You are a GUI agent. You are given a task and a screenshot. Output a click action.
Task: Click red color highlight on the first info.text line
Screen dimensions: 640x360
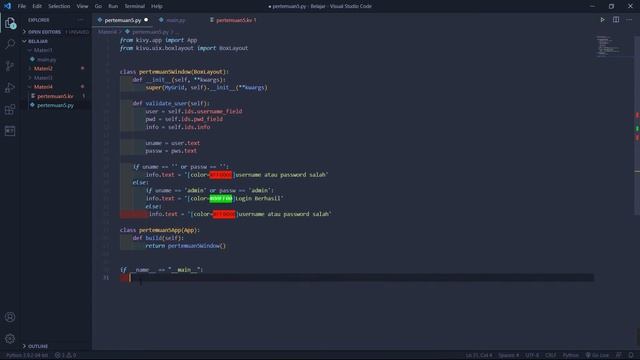[x=221, y=175]
